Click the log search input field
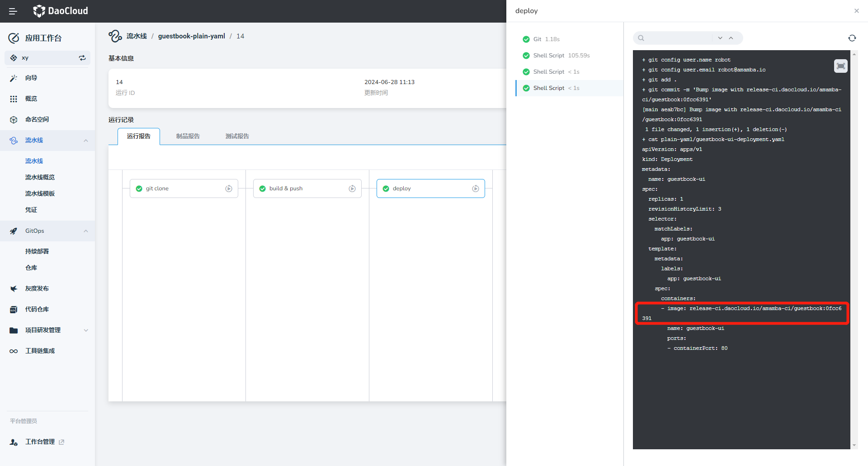Image resolution: width=868 pixels, height=466 pixels. pyautogui.click(x=677, y=38)
